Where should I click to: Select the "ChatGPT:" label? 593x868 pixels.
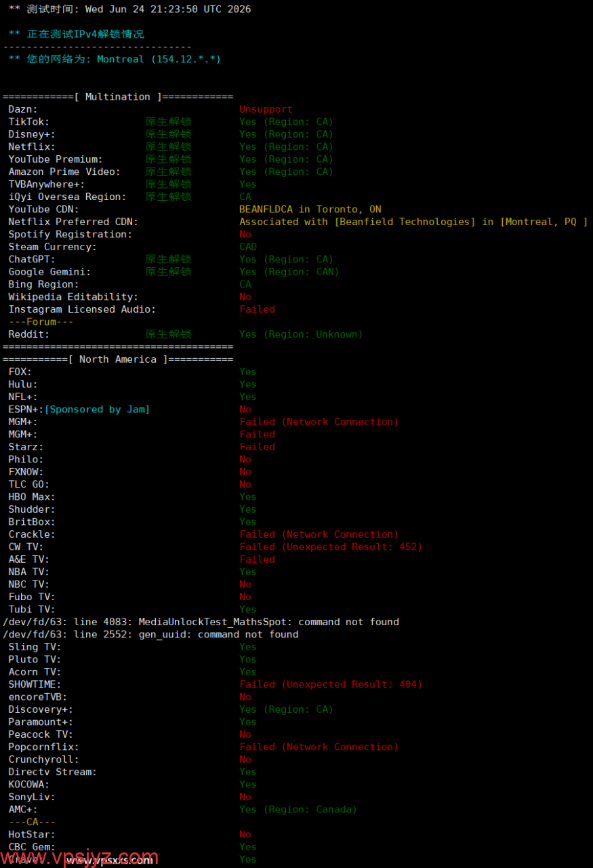pyautogui.click(x=32, y=260)
